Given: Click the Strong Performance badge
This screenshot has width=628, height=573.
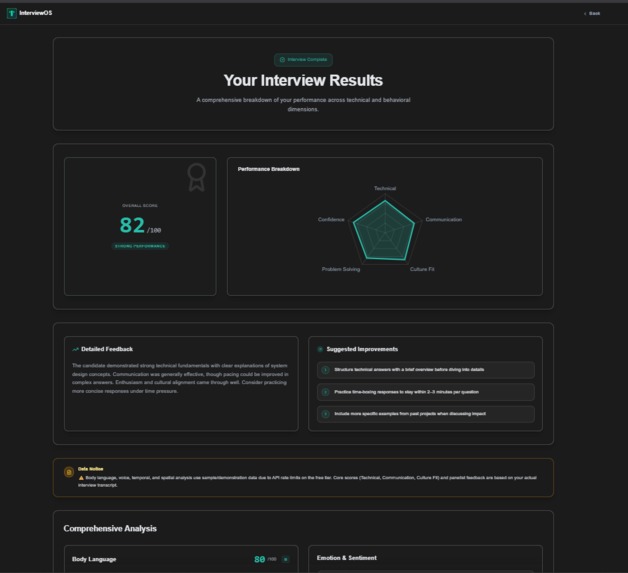Looking at the screenshot, I should (140, 246).
